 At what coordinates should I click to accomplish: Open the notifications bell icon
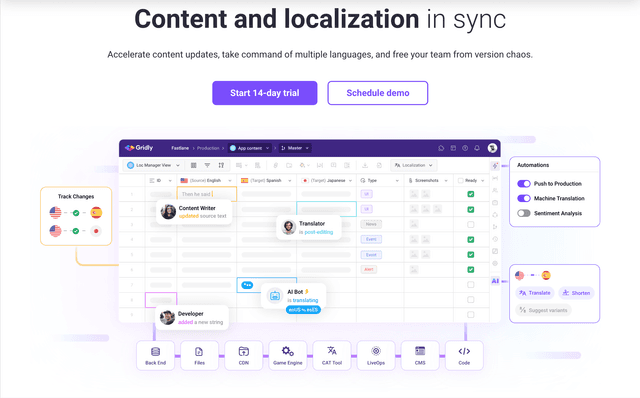click(477, 148)
